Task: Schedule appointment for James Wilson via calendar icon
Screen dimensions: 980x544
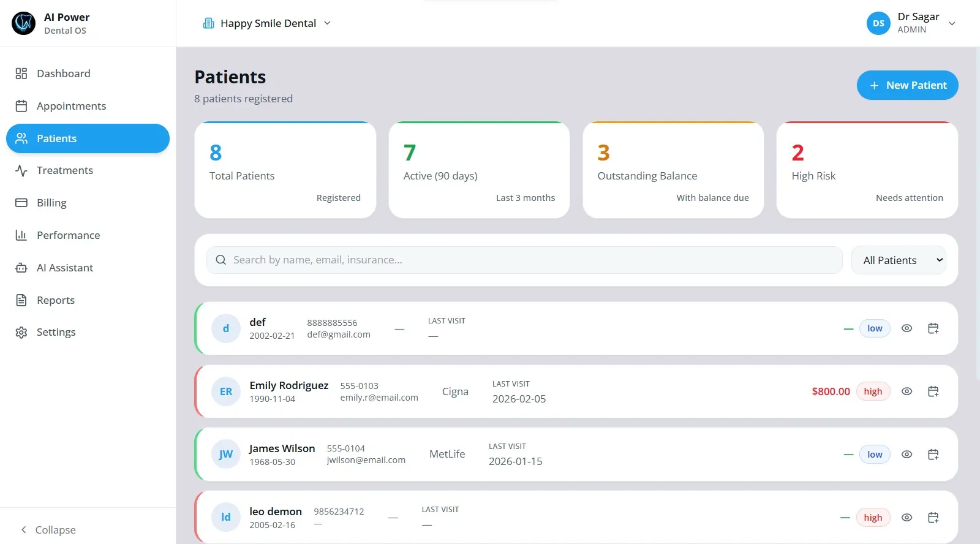Action: 933,455
